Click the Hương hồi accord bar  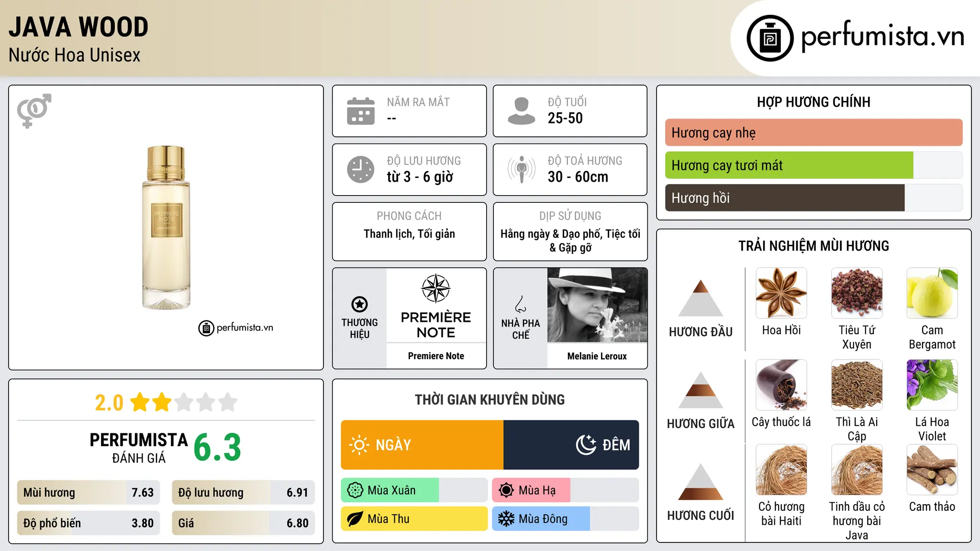(x=813, y=198)
